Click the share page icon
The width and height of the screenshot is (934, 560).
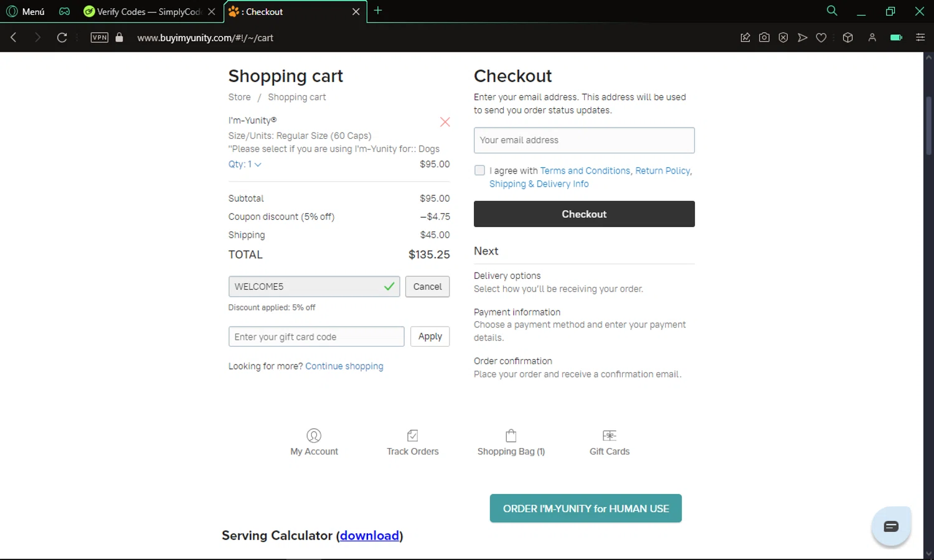click(745, 37)
